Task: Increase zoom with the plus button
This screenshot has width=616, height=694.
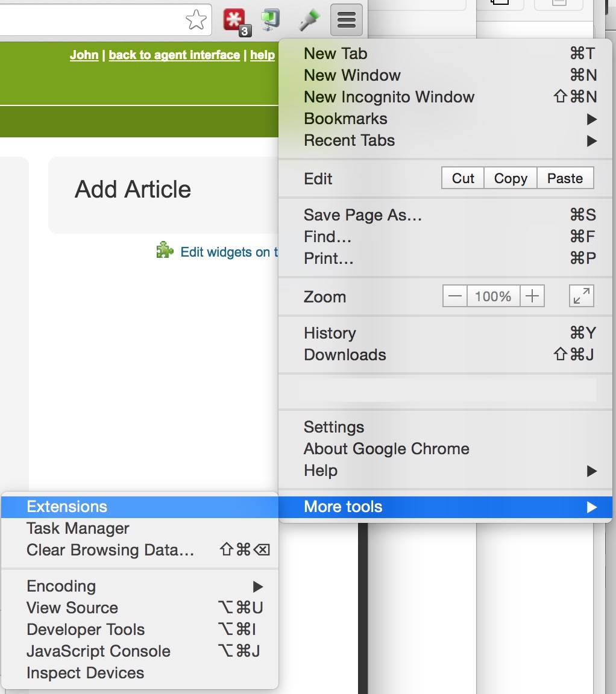Action: pos(532,296)
